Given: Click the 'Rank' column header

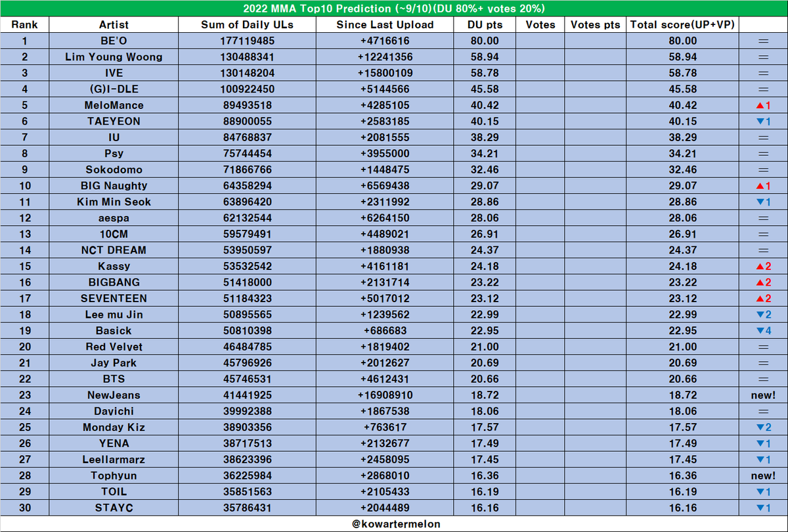Looking at the screenshot, I should (25, 25).
